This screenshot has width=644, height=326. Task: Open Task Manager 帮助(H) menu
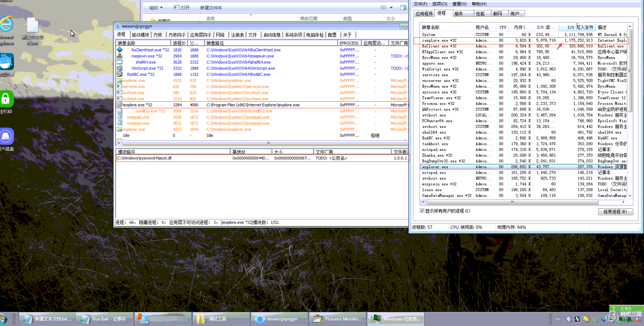pyautogui.click(x=479, y=4)
